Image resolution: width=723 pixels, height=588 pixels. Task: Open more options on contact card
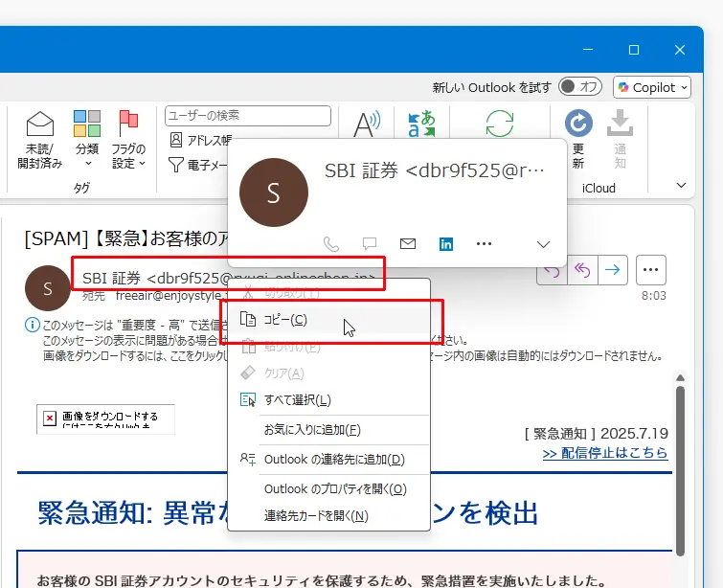click(x=484, y=243)
